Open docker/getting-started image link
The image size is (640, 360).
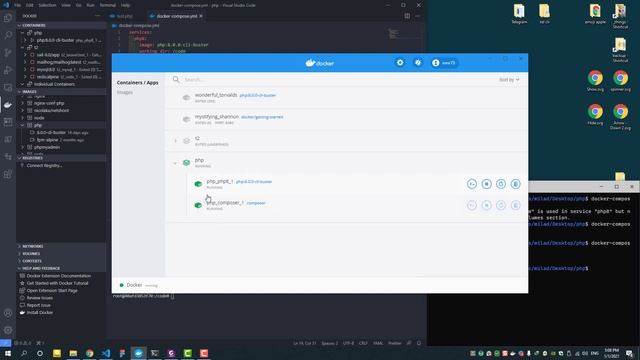pyautogui.click(x=262, y=117)
